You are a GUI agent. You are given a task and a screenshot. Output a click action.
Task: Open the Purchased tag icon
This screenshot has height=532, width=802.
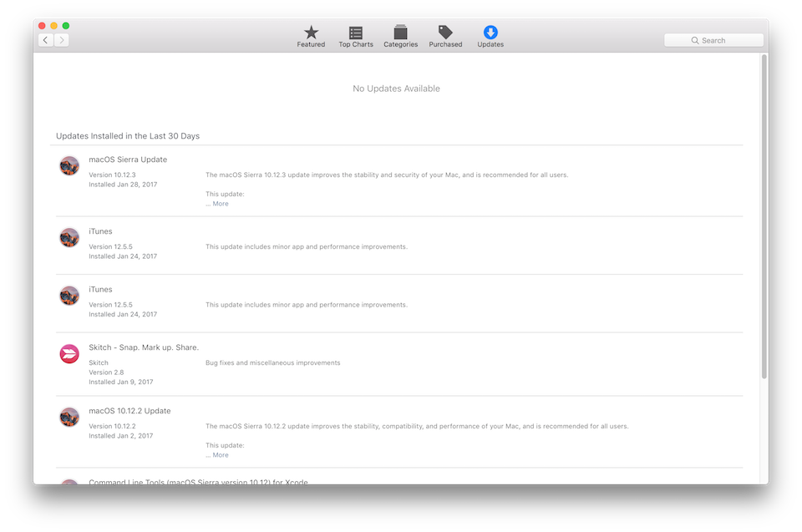point(445,33)
